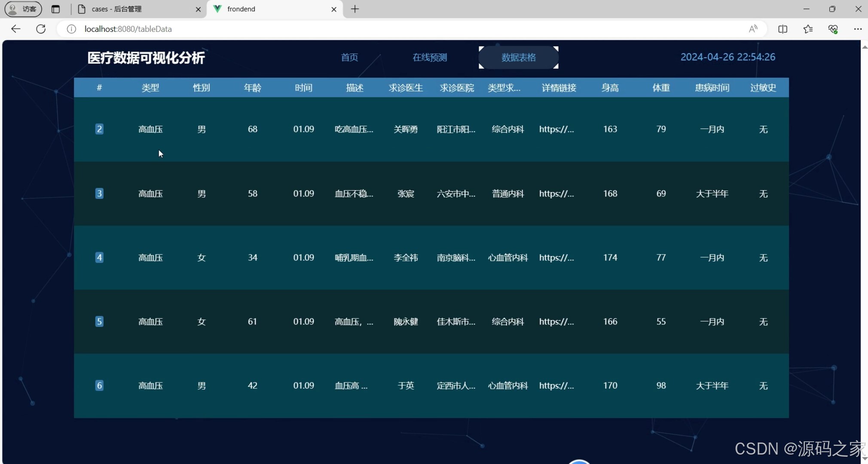Open a new tab with plus icon
This screenshot has height=464, width=868.
(355, 9)
